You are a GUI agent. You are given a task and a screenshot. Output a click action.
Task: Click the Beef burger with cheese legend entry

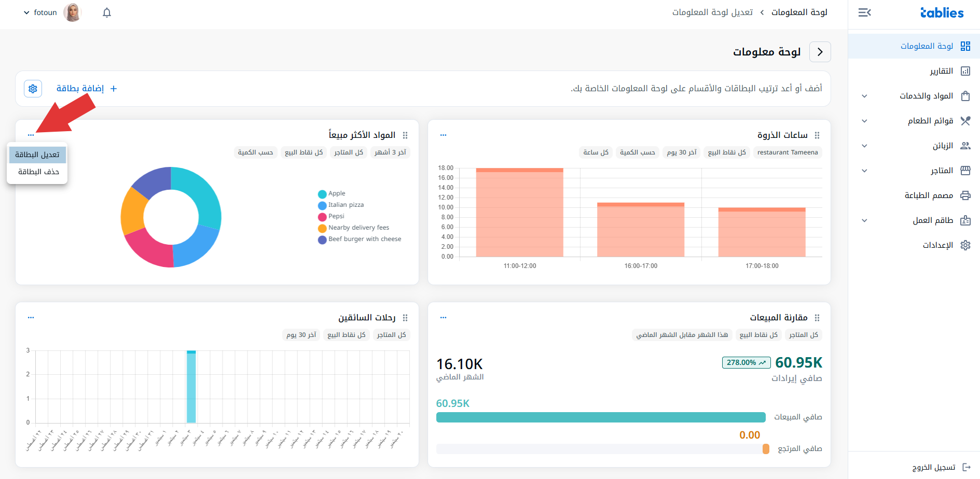pos(360,239)
